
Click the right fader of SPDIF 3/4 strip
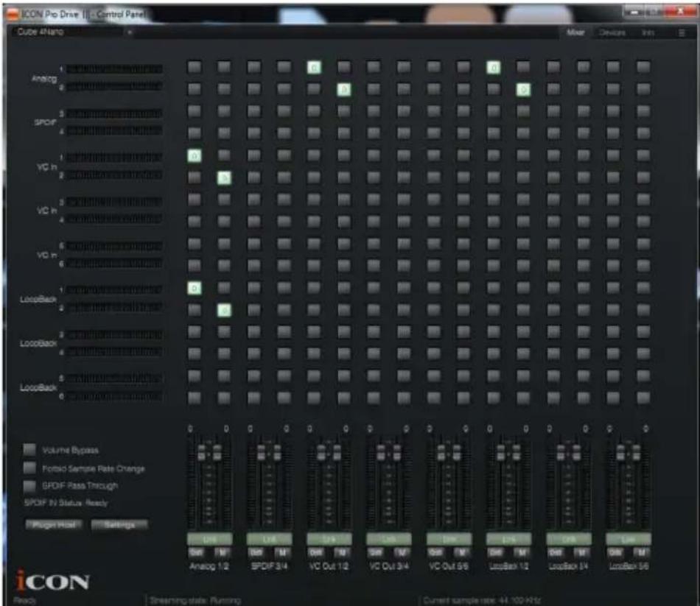click(277, 452)
